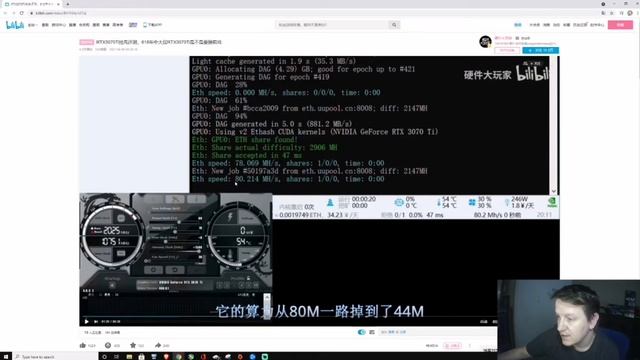Click the blue follow uploader button
Image resolution: width=640 pixels, height=360 pixels.
[540, 50]
